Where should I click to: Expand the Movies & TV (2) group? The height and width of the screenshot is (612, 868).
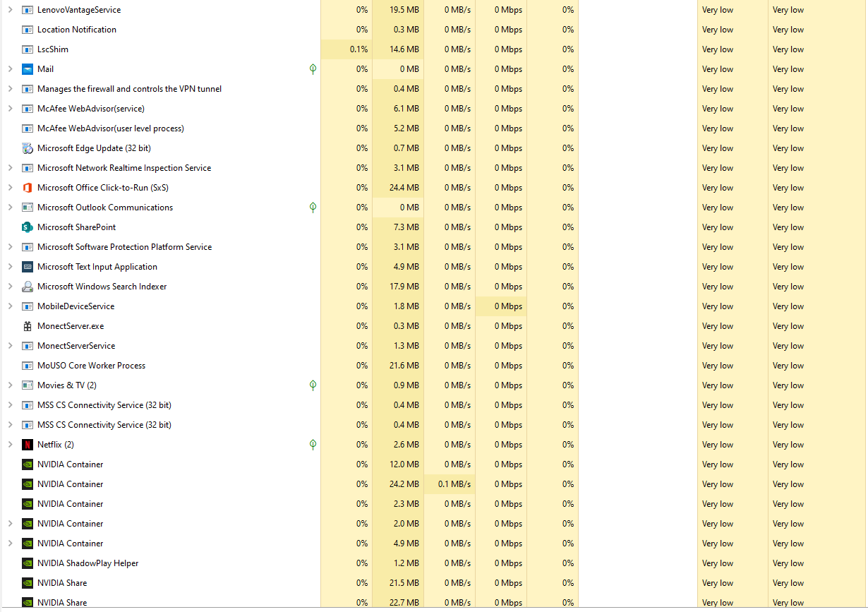pos(10,385)
